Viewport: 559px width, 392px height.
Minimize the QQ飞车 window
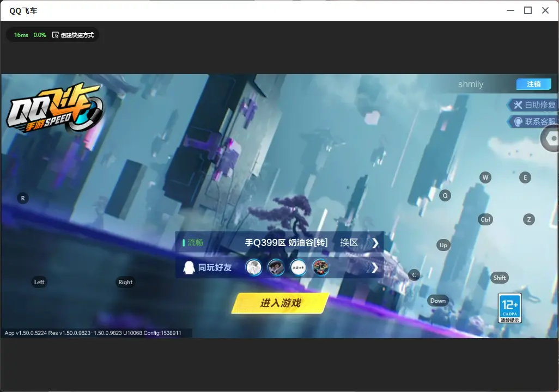pos(511,11)
